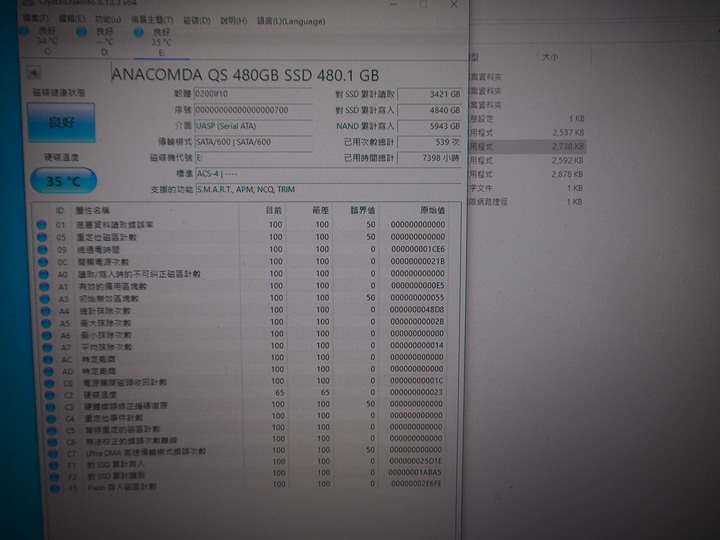Click the power on count 539 次
The image size is (720, 540).
point(429,142)
